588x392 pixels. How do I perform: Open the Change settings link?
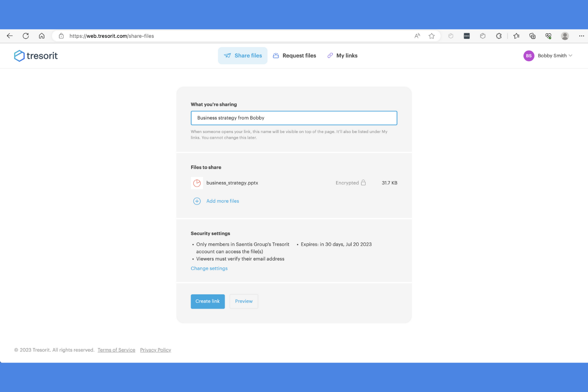(x=209, y=268)
